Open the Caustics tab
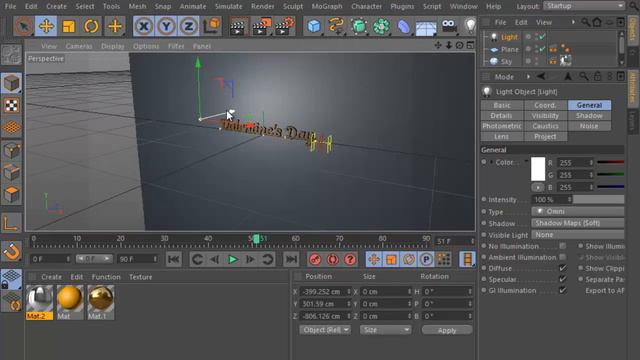The image size is (640, 360). (x=545, y=126)
